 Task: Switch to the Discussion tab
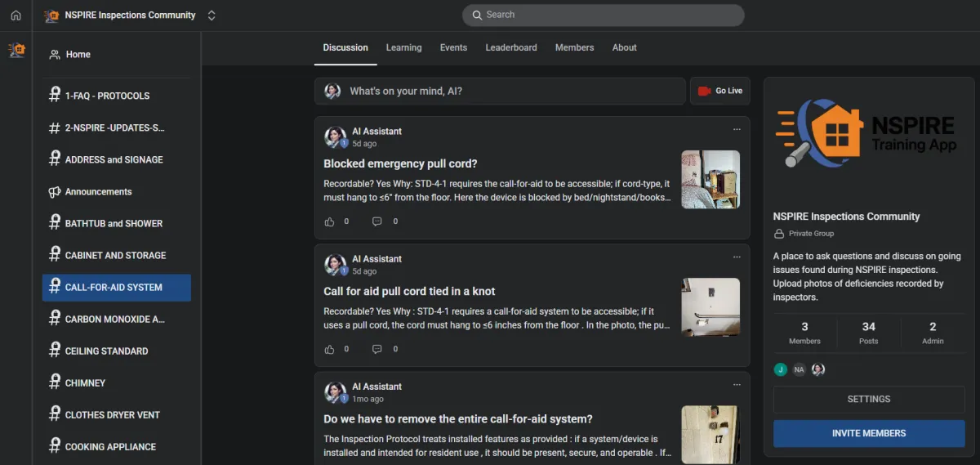(x=345, y=47)
